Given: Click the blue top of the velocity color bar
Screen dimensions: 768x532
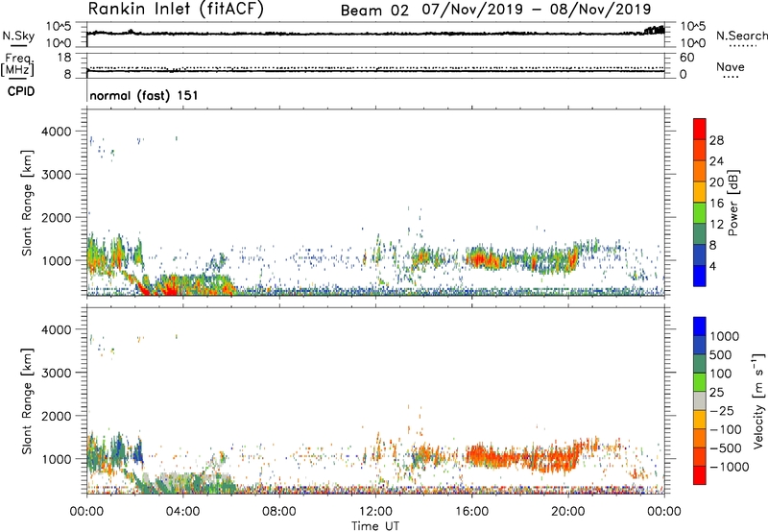Looking at the screenshot, I should pos(700,326).
